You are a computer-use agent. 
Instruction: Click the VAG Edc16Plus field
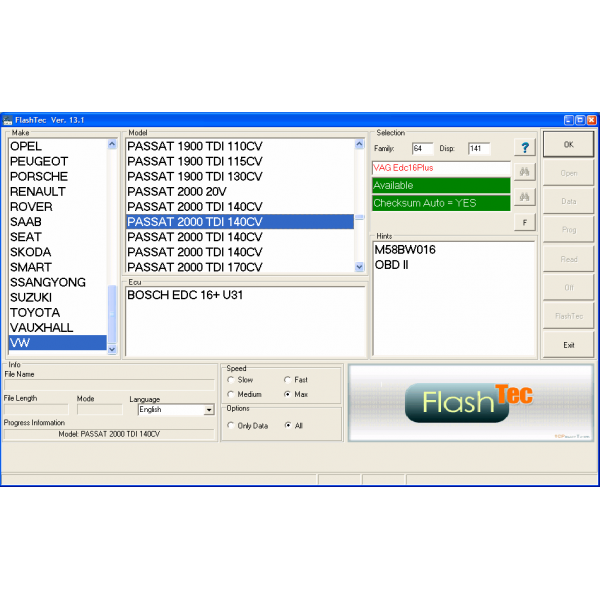tap(441, 168)
